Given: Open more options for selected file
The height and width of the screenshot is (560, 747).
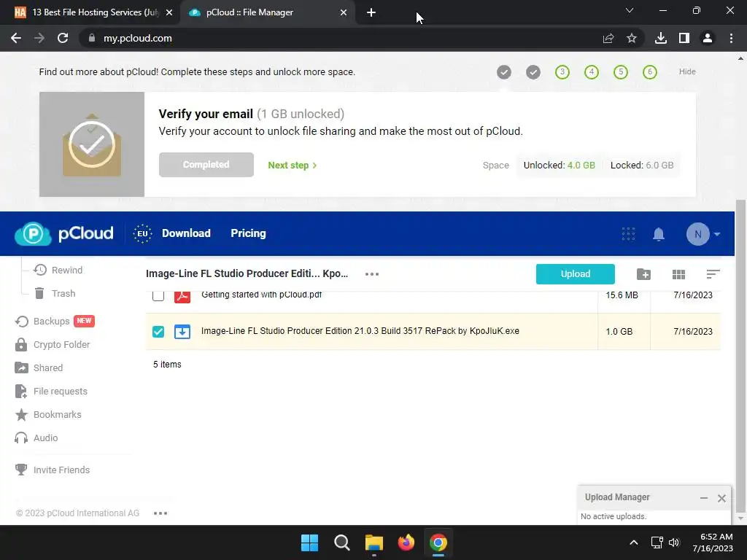Looking at the screenshot, I should tap(372, 274).
